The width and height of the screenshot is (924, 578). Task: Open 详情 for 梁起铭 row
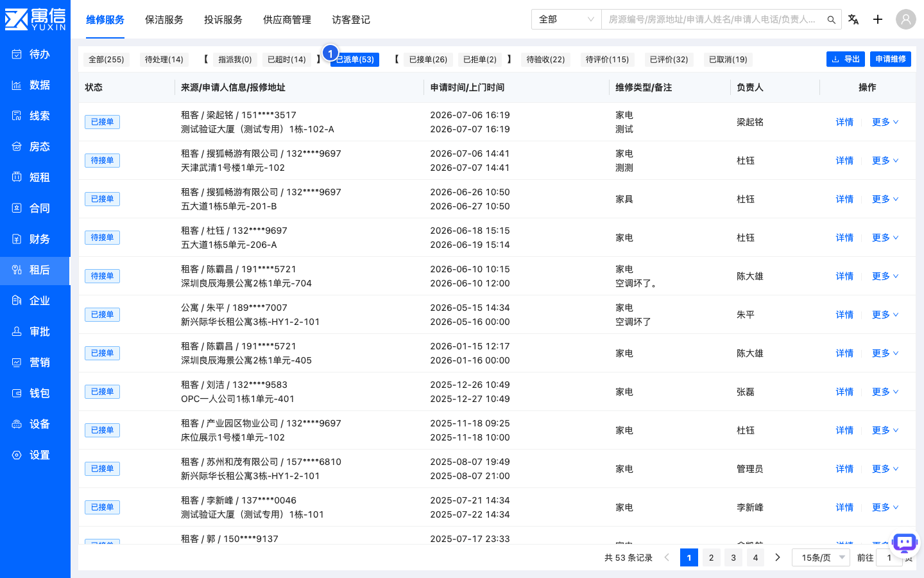tap(844, 122)
